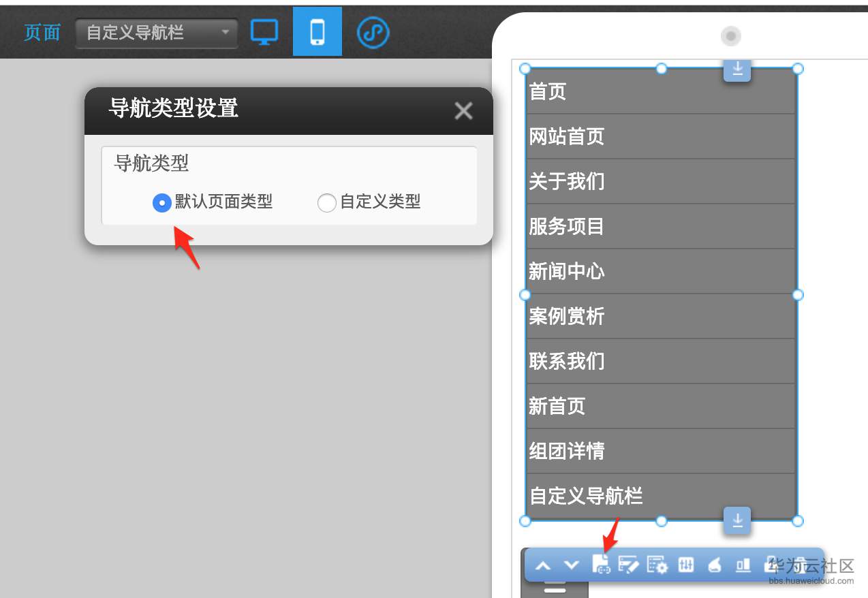
Task: Open the sliders adjustment icon in toolbar
Action: pos(686,565)
